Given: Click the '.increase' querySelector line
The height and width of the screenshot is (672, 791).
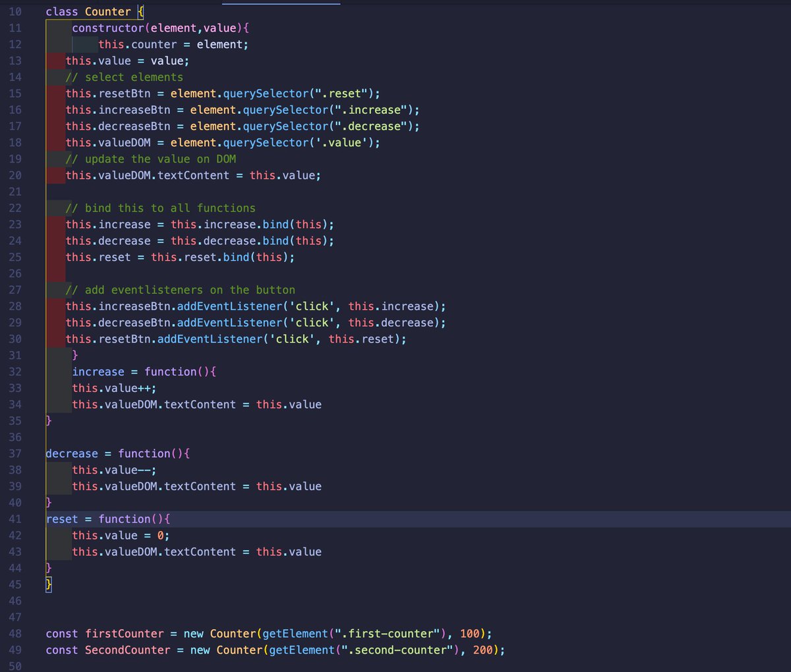Looking at the screenshot, I should tap(243, 110).
